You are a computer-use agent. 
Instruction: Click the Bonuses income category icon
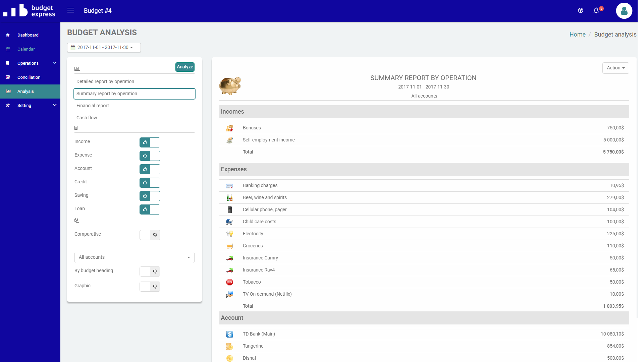(x=230, y=128)
